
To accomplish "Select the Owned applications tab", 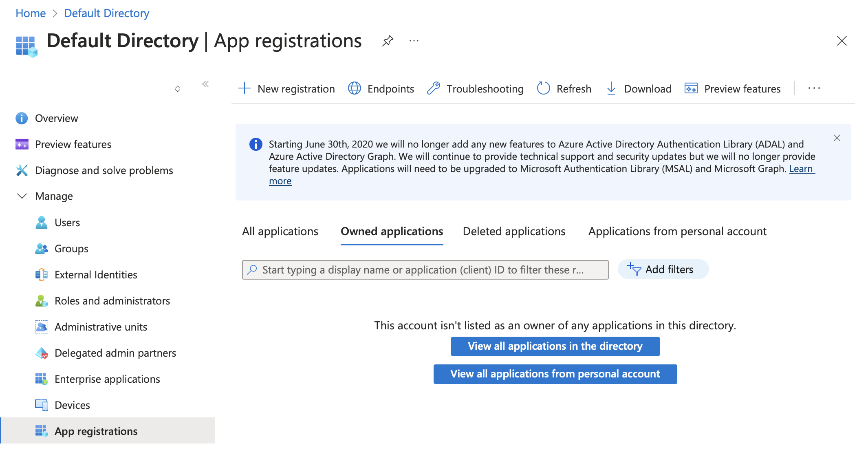I will (392, 232).
